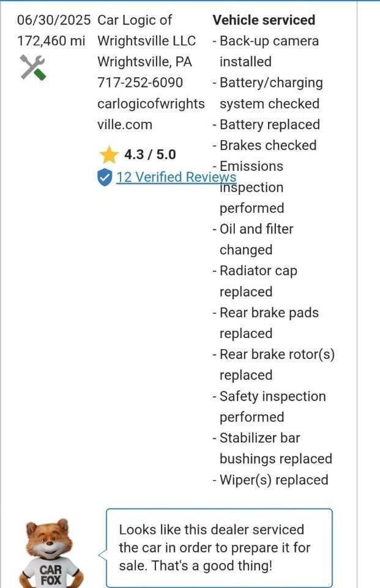Click the Wiper(s) replaced entry
This screenshot has width=380, height=588.
(x=270, y=480)
